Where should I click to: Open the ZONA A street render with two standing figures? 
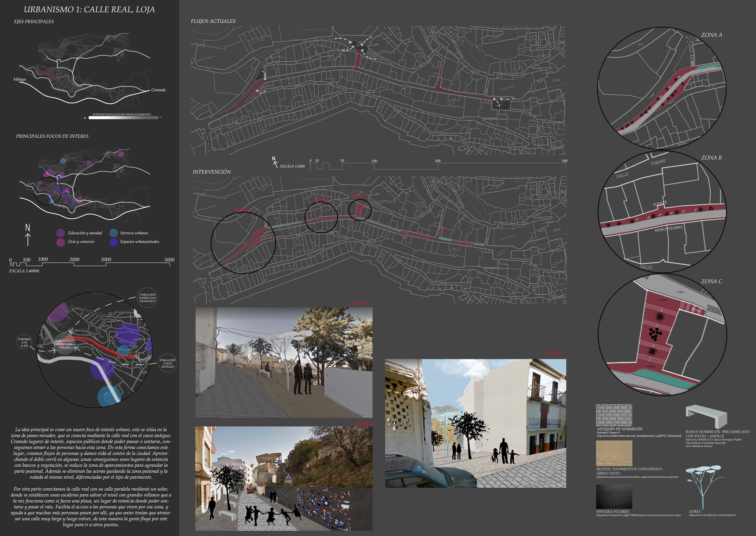pos(284,362)
